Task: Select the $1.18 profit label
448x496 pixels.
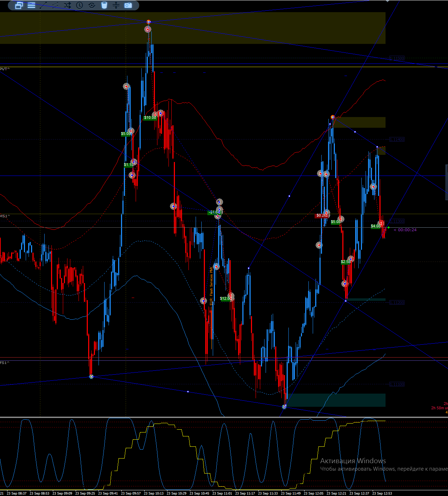Action: [x=129, y=165]
